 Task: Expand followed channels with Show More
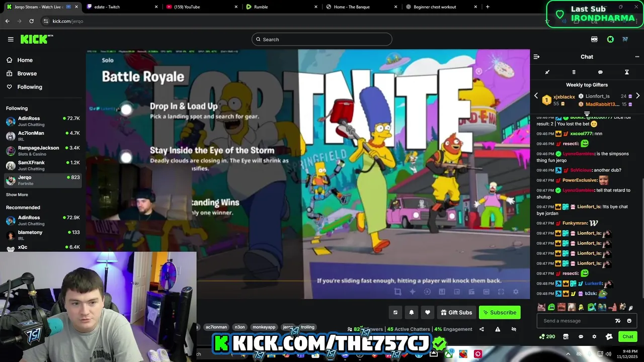pos(17,195)
